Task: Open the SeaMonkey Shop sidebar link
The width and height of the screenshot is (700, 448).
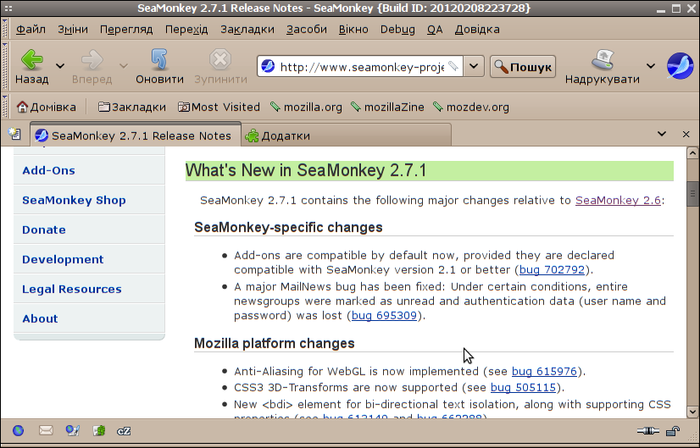Action: (74, 200)
